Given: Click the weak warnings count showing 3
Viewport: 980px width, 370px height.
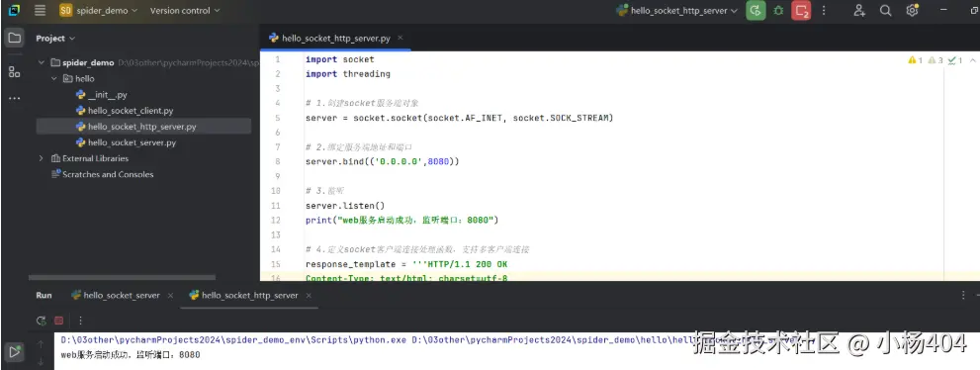Looking at the screenshot, I should point(935,60).
